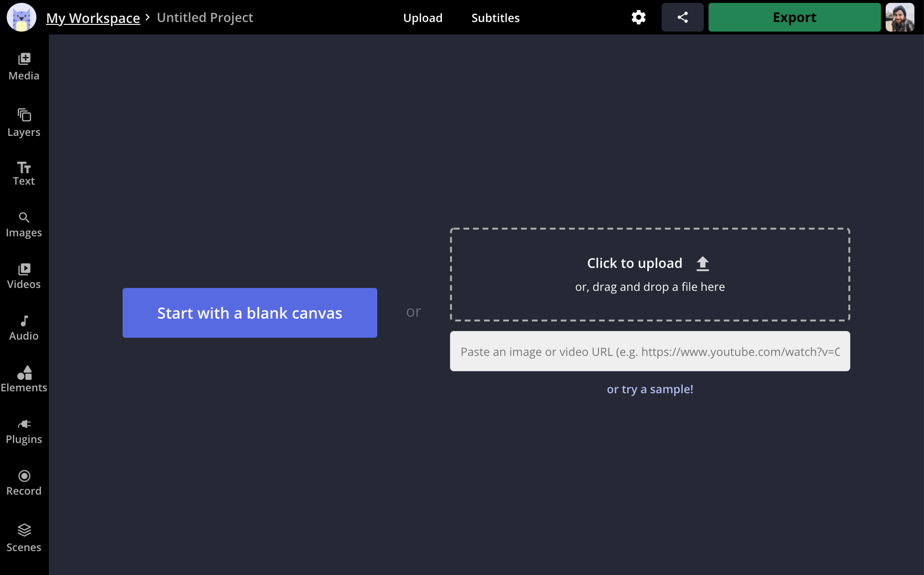Open the Export menu
This screenshot has height=575, width=924.
(794, 17)
